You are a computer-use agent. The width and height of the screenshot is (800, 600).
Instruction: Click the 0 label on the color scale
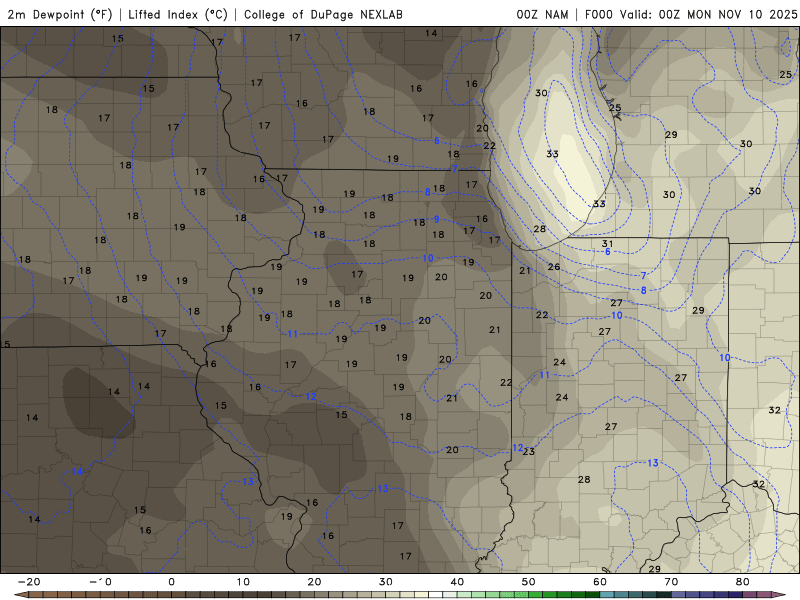point(171,582)
